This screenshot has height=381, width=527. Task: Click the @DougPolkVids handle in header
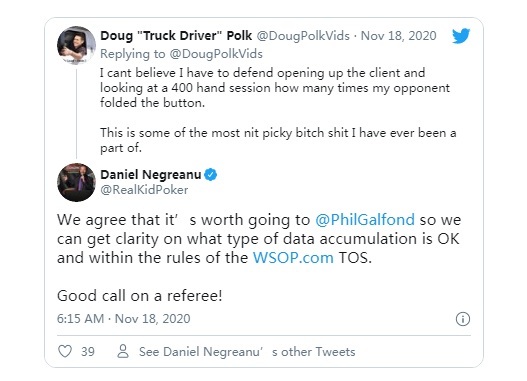pos(303,36)
